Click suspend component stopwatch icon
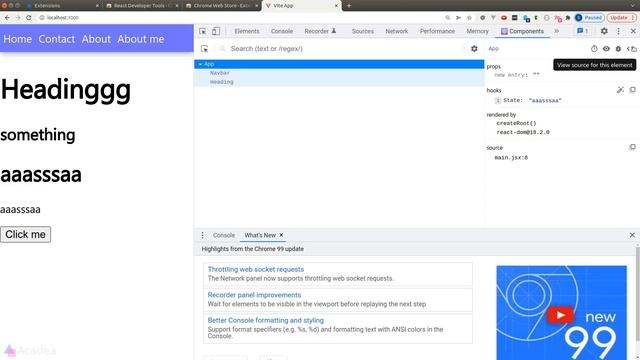 click(594, 49)
